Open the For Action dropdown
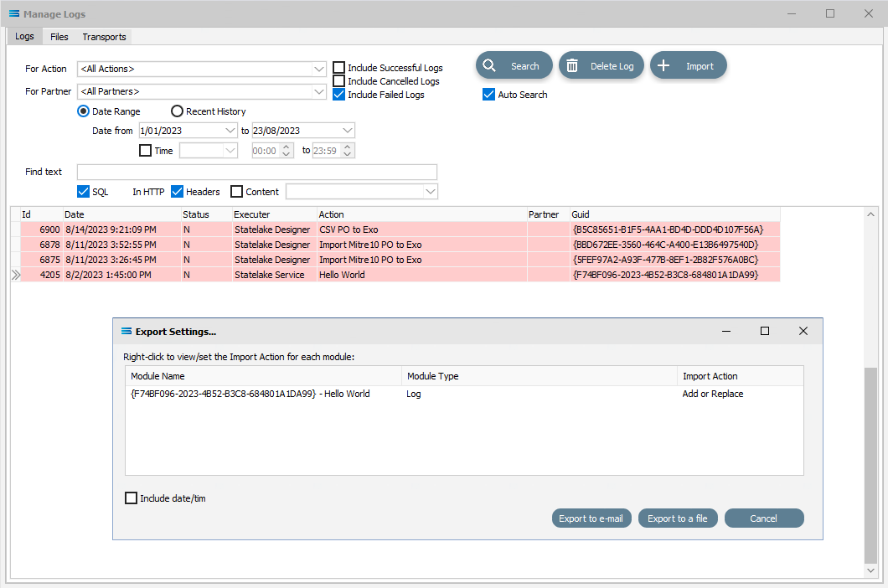 coord(319,70)
